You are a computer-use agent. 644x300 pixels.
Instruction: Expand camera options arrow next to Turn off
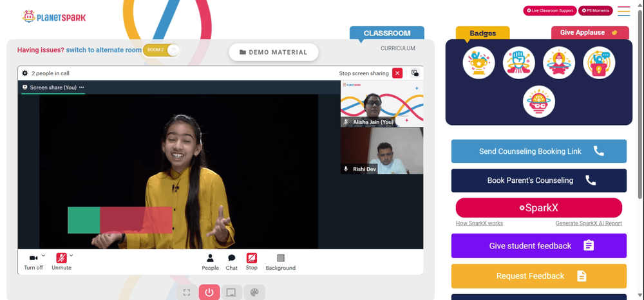pos(43,256)
